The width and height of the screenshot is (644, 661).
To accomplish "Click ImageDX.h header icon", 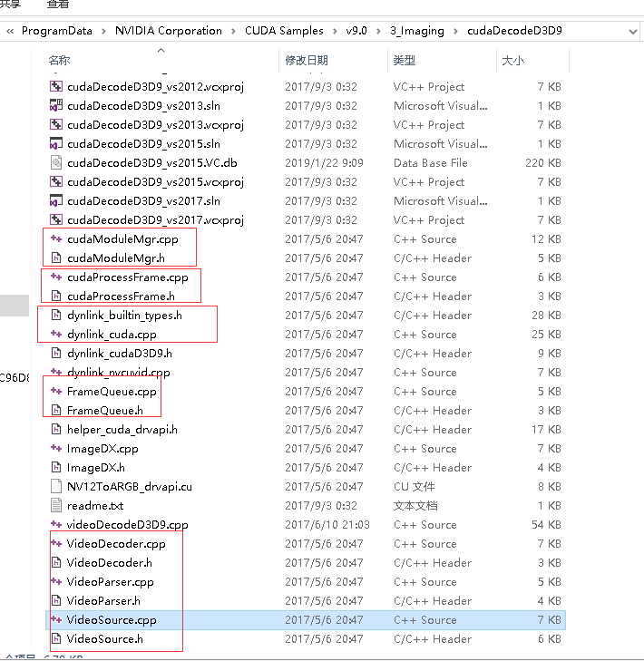I will [56, 468].
